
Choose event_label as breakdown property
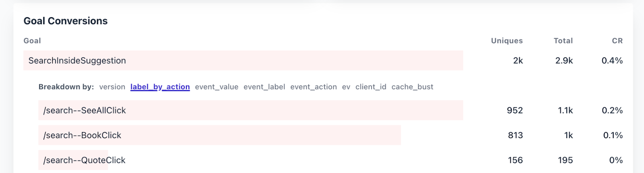264,87
